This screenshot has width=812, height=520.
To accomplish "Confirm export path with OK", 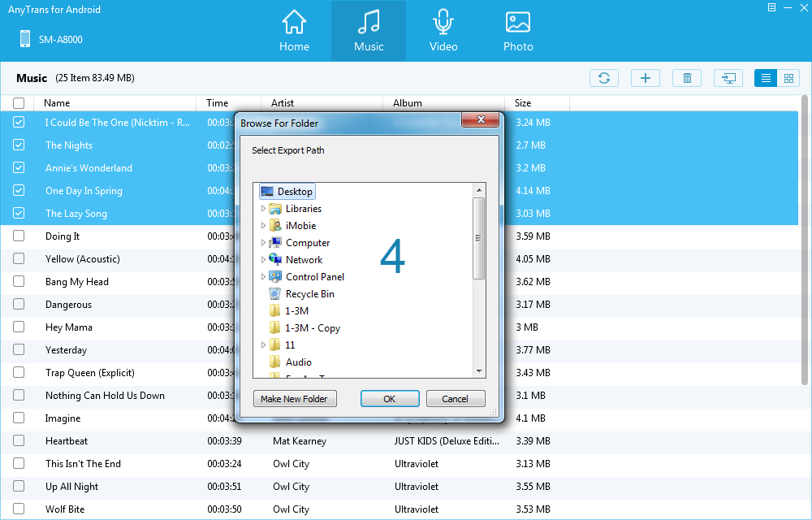I will point(390,399).
